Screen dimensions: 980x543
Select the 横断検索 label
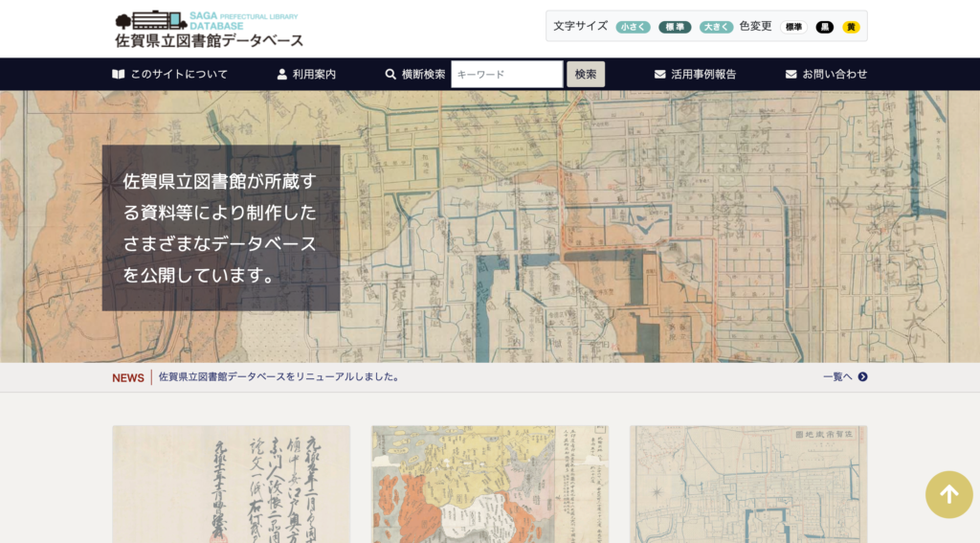click(x=423, y=74)
